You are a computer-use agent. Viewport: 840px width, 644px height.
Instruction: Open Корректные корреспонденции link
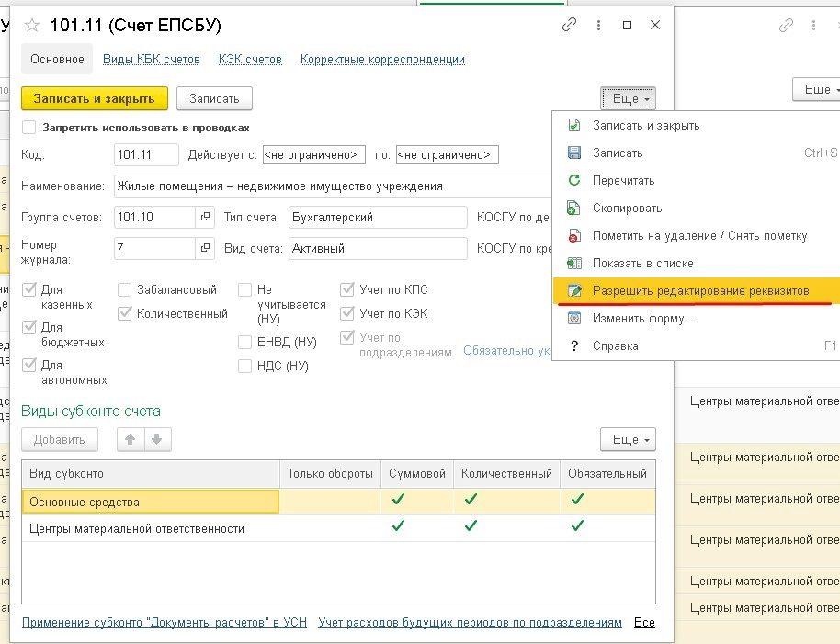click(382, 60)
